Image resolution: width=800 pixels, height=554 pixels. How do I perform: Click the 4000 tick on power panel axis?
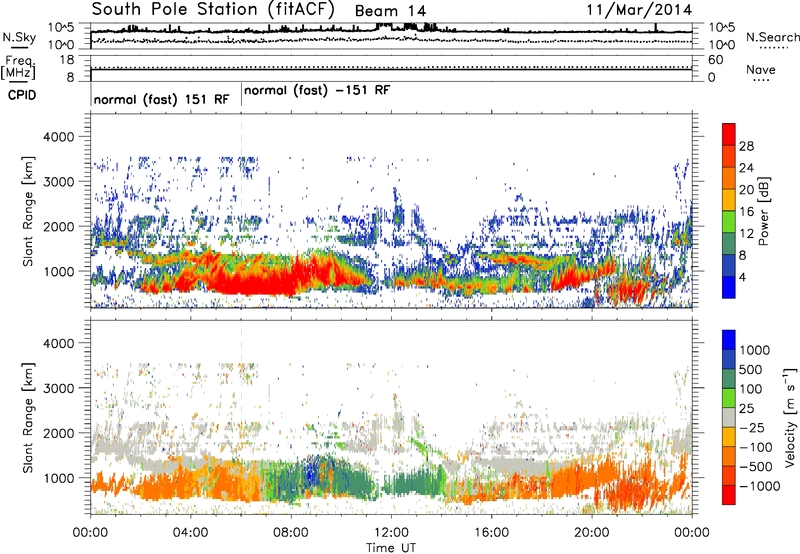(x=58, y=137)
